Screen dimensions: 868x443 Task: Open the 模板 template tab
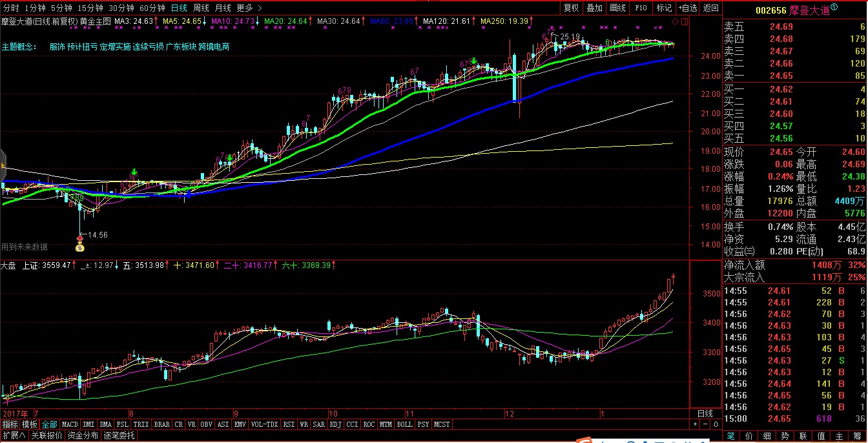click(x=30, y=424)
